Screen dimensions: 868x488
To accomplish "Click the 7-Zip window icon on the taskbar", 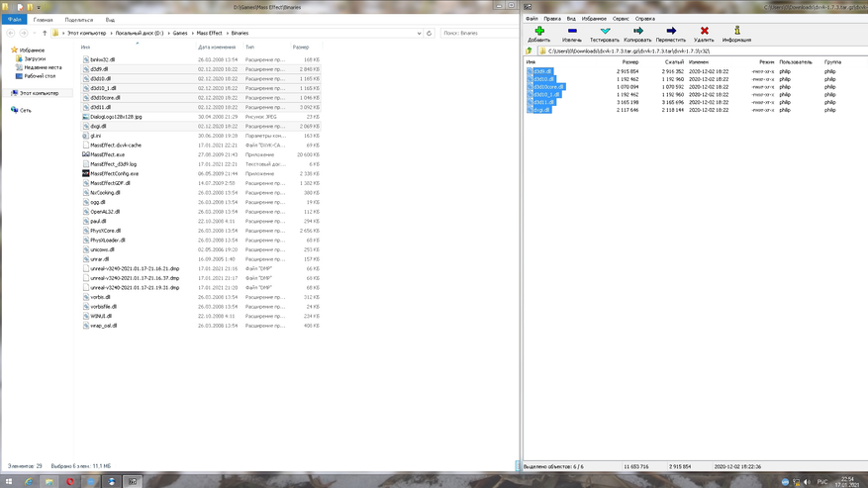I will click(133, 481).
